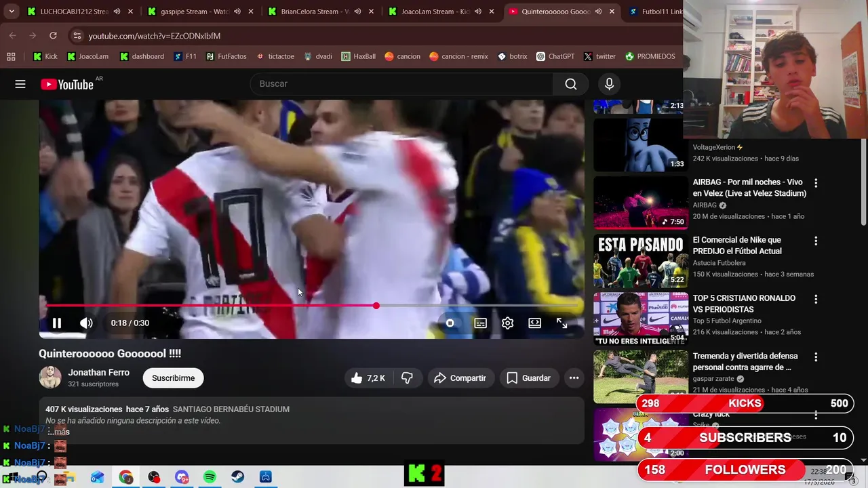Mute the gaspipe tab audio icon
868x488 pixels.
click(x=237, y=12)
